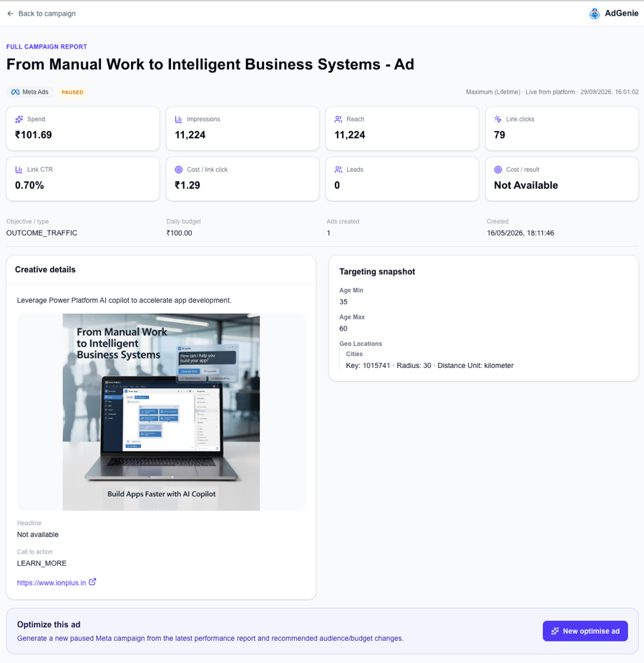Select the Meta Ads platform badge

click(30, 92)
